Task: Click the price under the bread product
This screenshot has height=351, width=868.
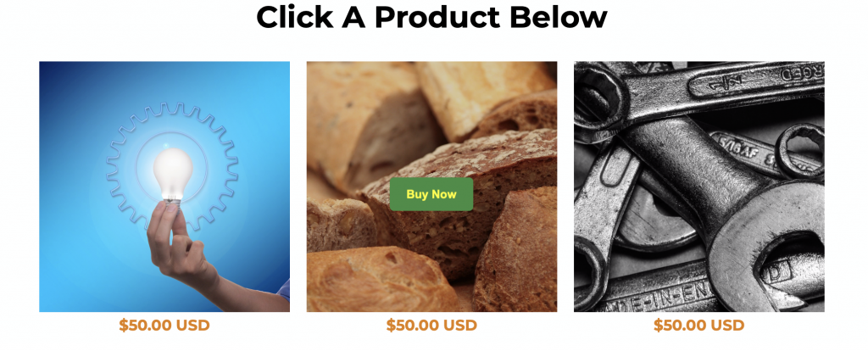Action: pyautogui.click(x=431, y=325)
